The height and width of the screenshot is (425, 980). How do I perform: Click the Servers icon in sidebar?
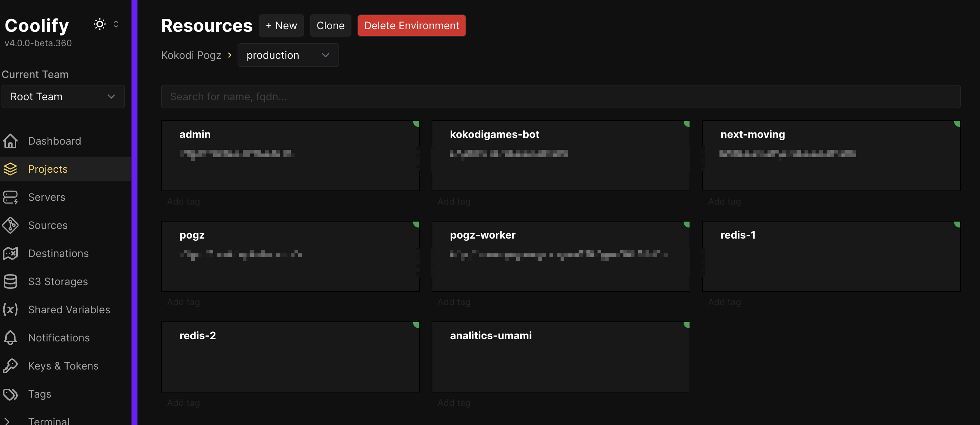(10, 197)
